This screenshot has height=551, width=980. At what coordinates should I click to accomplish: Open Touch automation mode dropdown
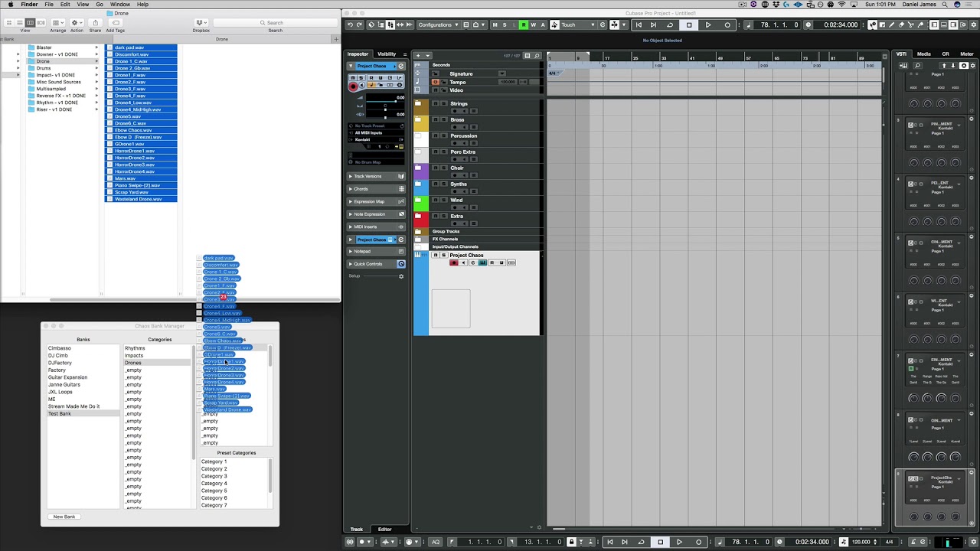coord(577,24)
